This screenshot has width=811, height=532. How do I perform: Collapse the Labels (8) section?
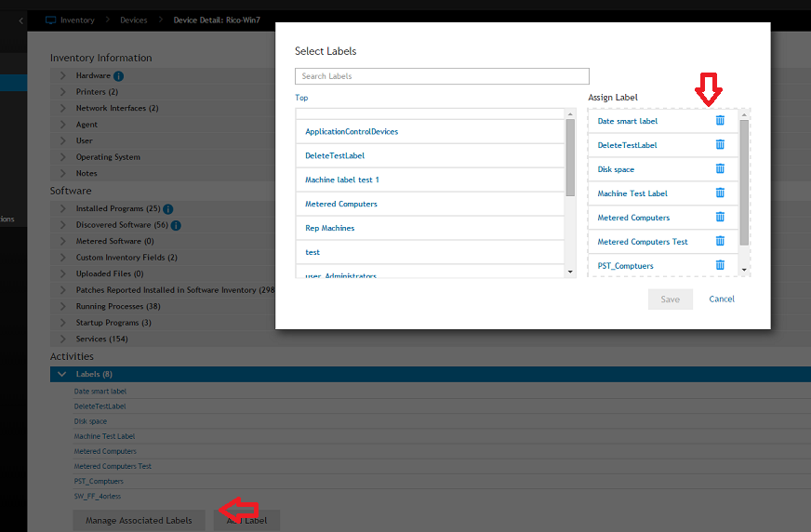click(x=62, y=374)
